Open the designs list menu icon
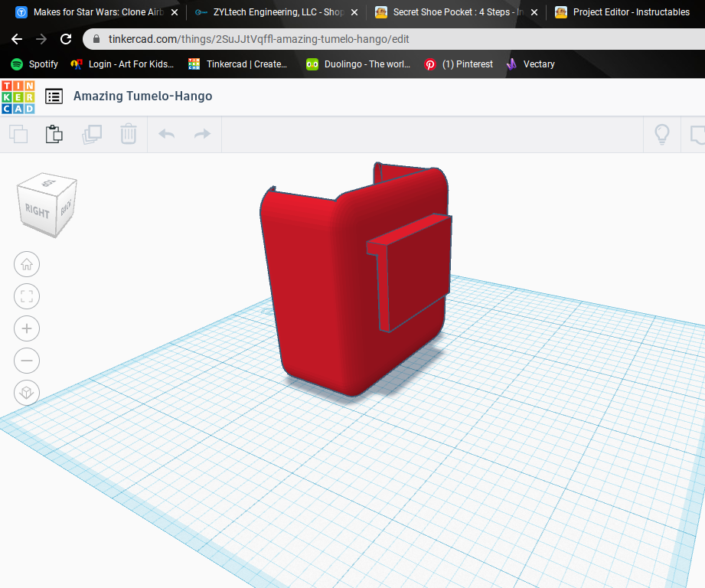 [x=54, y=96]
